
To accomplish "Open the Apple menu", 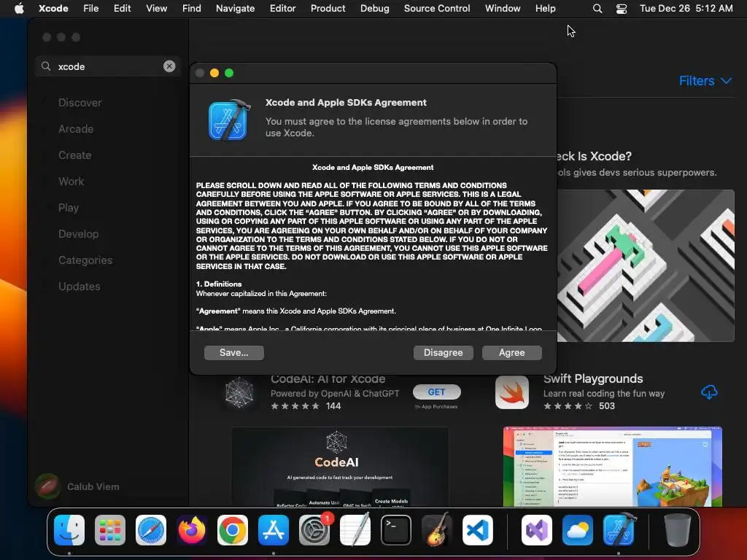I will [19, 8].
